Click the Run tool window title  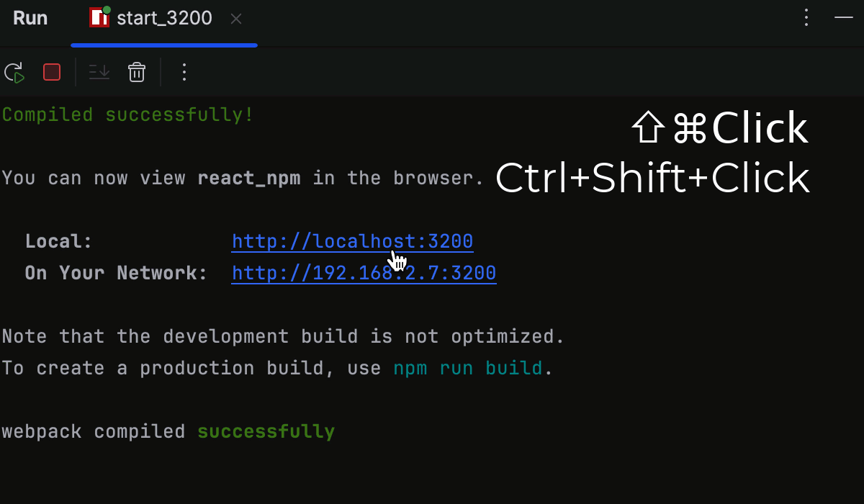30,18
